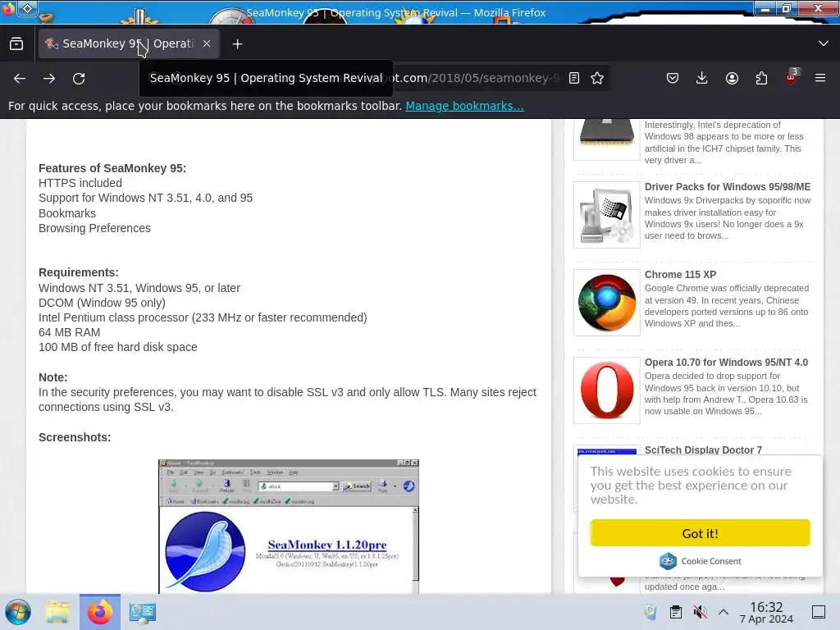Screen dimensions: 840x630
Task: Click the Chrome logo thumbnail
Action: coord(607,303)
